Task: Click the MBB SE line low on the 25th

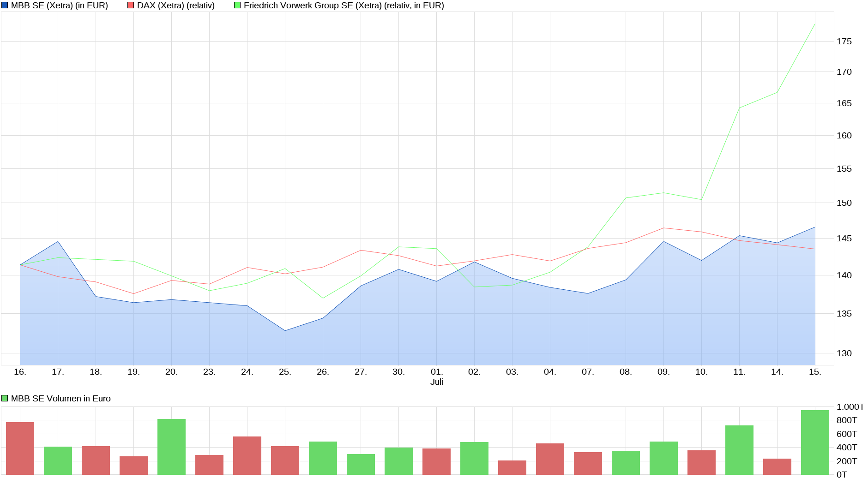Action: [x=285, y=330]
